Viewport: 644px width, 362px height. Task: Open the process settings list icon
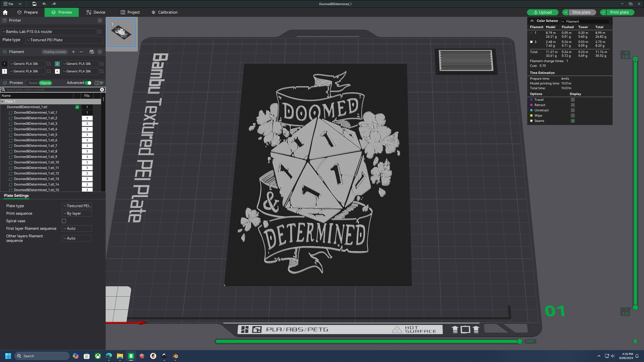tap(97, 83)
